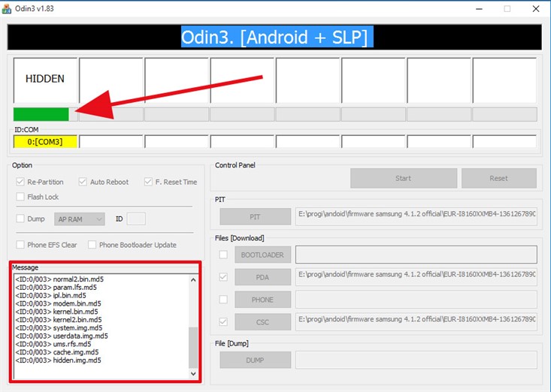
Task: Click the File [Dump] path field
Action: pos(416,360)
